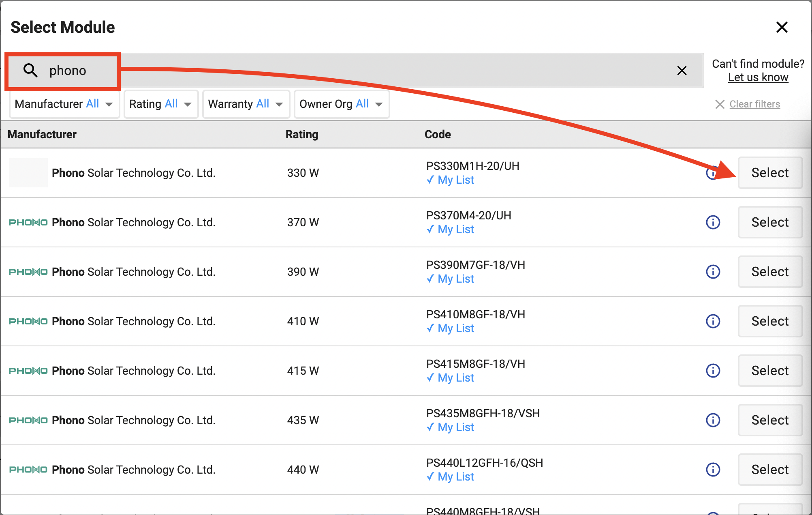Sort by Manufacturer column header
The image size is (812, 515).
[x=42, y=134]
